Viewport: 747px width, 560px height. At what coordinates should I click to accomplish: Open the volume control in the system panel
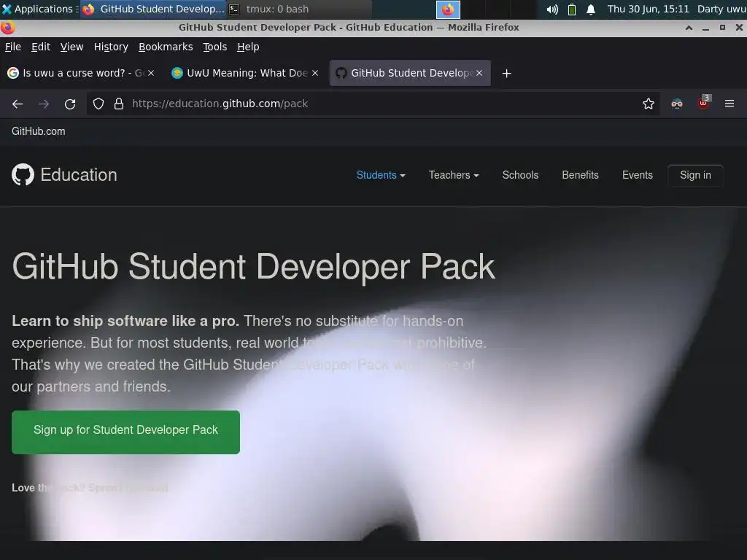point(552,9)
